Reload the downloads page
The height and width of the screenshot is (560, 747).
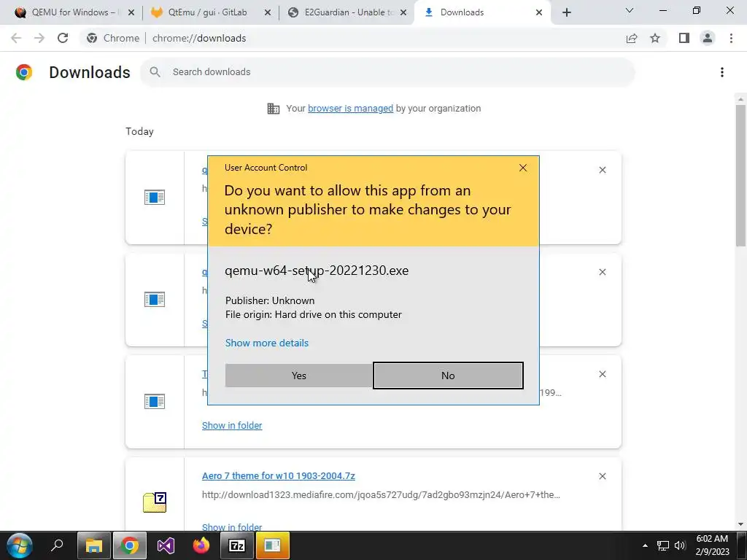pyautogui.click(x=63, y=38)
